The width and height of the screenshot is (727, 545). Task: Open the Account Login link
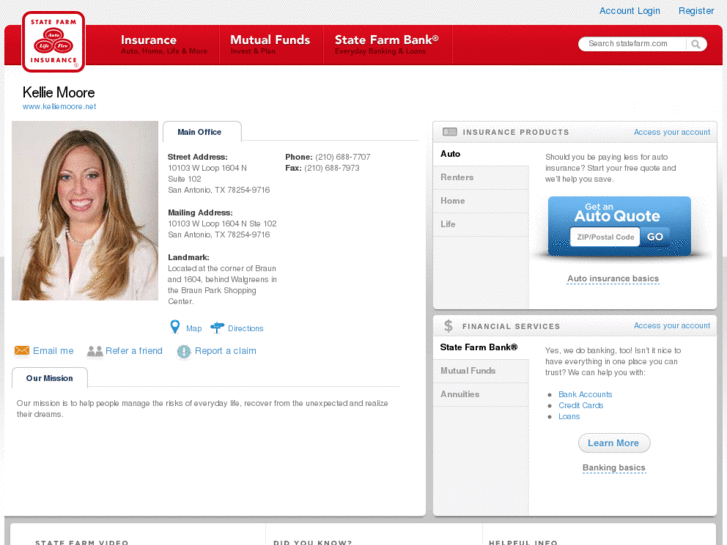click(x=630, y=11)
